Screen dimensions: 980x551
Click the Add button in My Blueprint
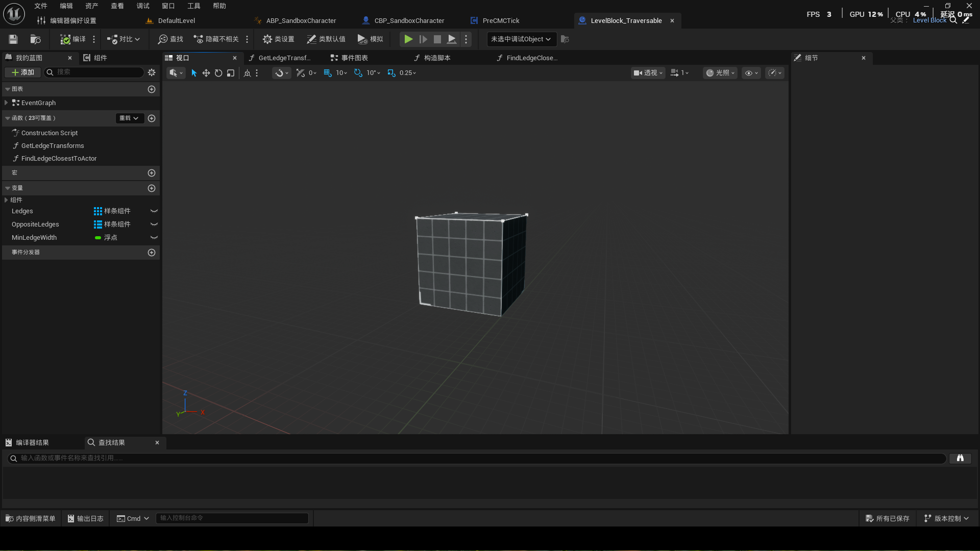click(x=23, y=72)
